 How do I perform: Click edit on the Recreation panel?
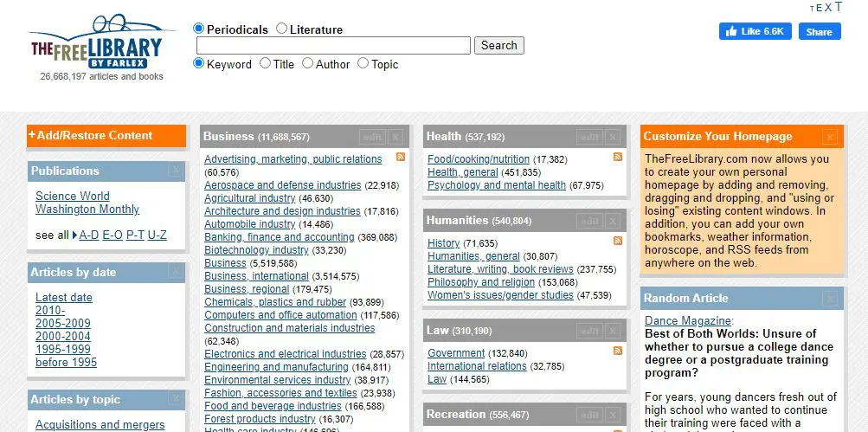tap(589, 415)
